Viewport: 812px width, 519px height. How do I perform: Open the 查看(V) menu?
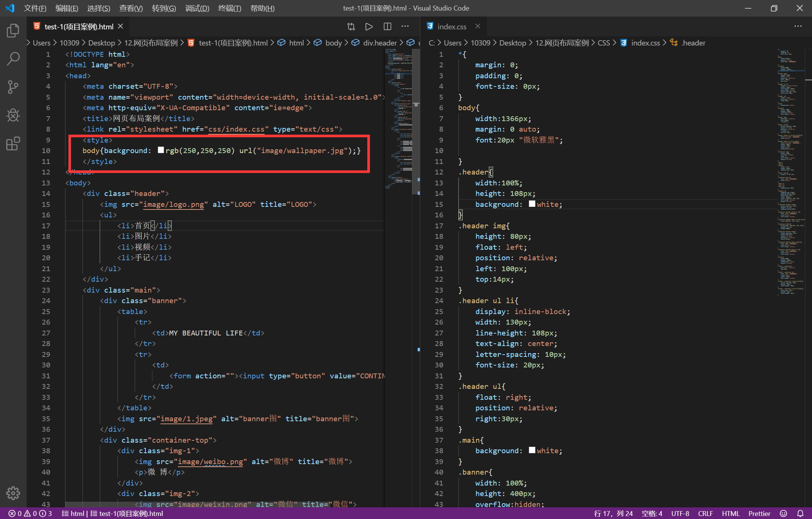click(131, 8)
